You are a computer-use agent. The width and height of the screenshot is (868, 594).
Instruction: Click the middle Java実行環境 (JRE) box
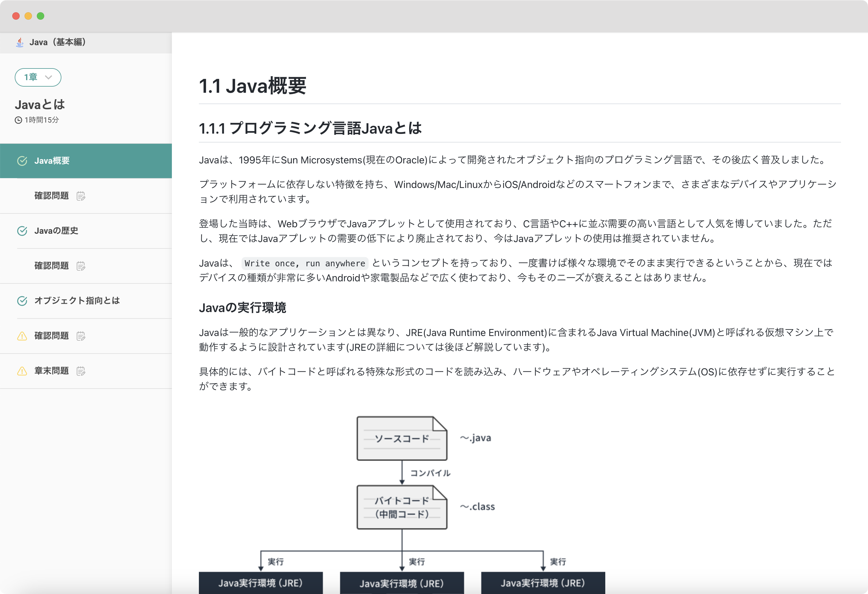coord(402,583)
